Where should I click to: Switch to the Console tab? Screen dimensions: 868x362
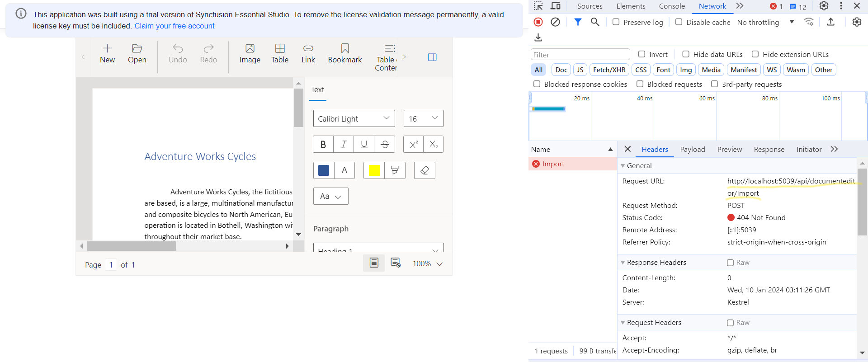coord(672,6)
